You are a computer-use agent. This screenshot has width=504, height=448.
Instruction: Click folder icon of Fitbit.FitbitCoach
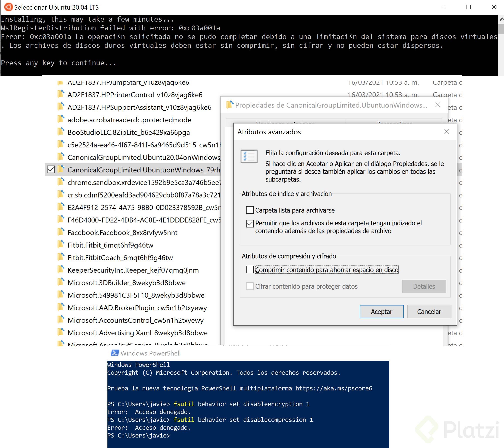pos(61,257)
